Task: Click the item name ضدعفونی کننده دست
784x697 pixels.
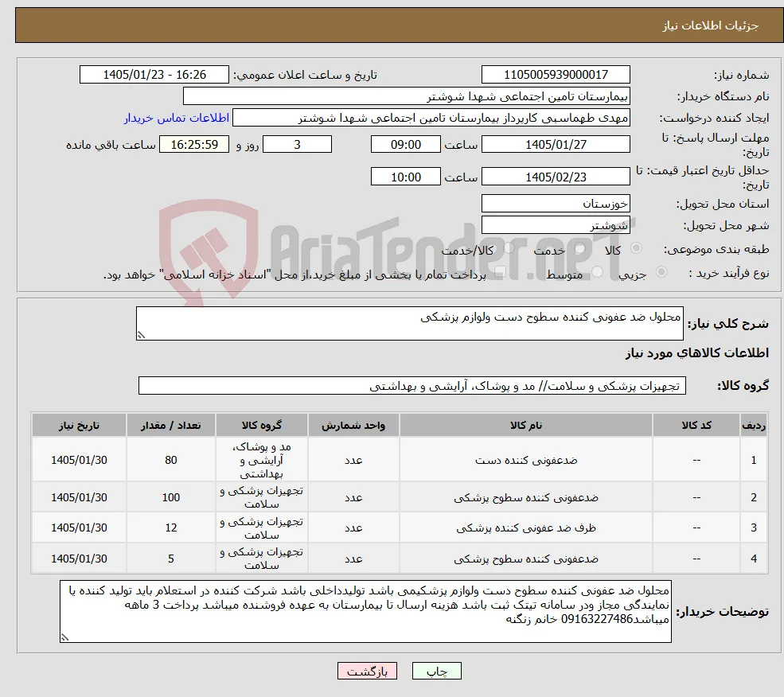Action: click(x=526, y=460)
